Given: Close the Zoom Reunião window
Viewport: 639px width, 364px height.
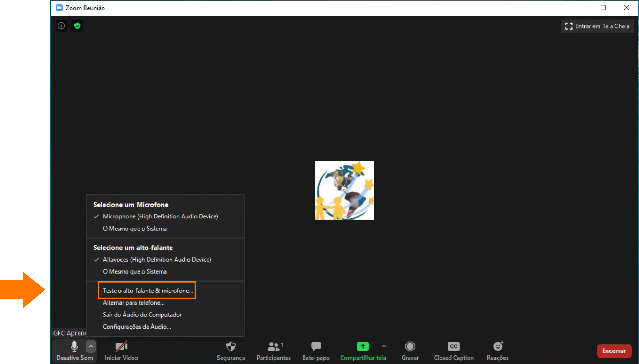Looking at the screenshot, I should [x=626, y=8].
